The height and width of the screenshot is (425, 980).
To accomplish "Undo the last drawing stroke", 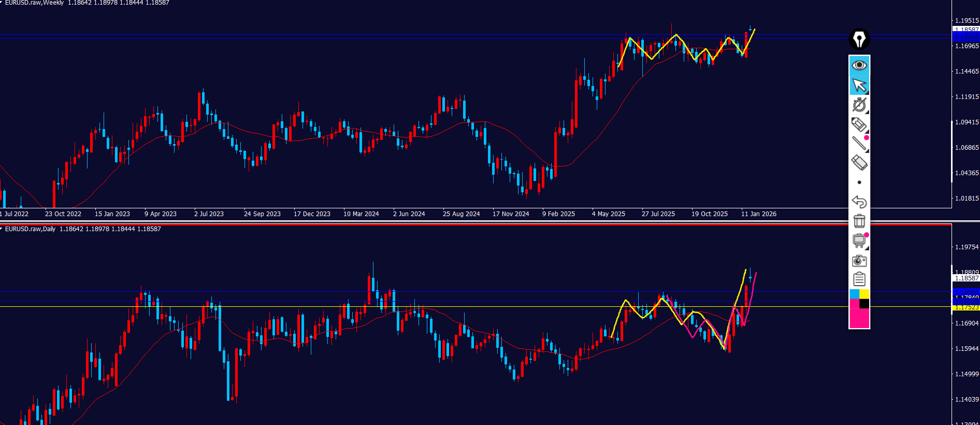I will click(859, 202).
